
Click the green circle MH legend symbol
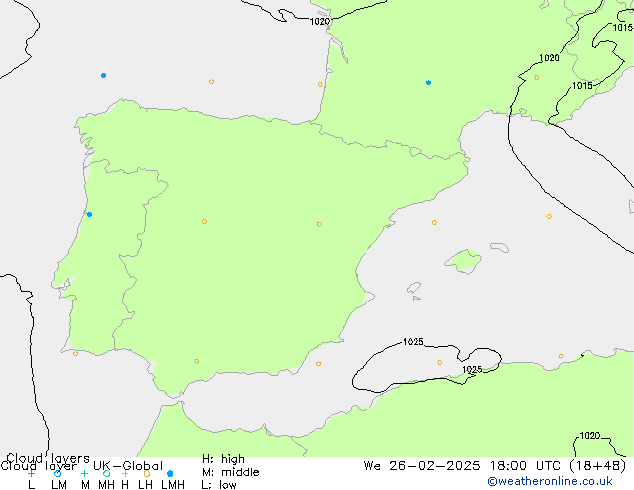click(x=106, y=473)
